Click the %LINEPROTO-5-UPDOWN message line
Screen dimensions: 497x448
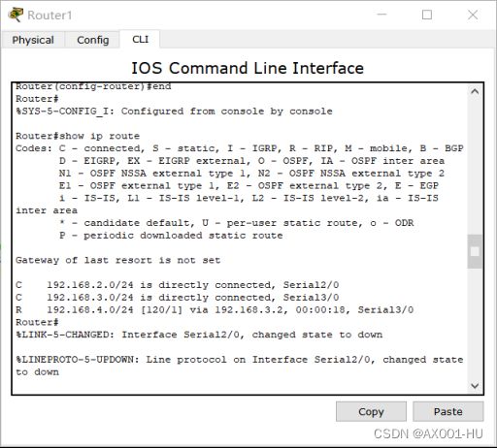[x=240, y=366]
